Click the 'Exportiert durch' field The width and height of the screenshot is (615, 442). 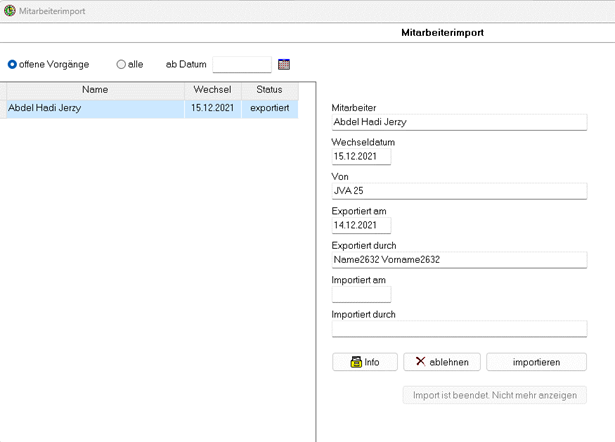[x=459, y=260]
